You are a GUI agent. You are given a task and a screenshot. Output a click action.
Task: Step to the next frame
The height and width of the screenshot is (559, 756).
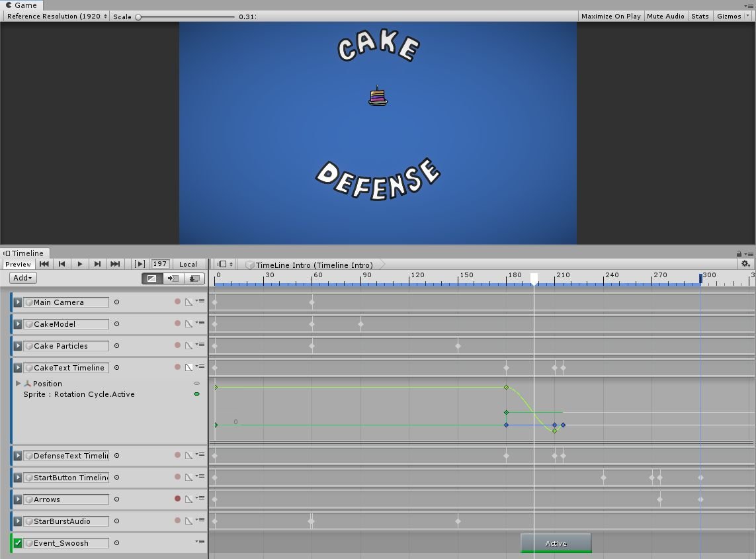97,264
